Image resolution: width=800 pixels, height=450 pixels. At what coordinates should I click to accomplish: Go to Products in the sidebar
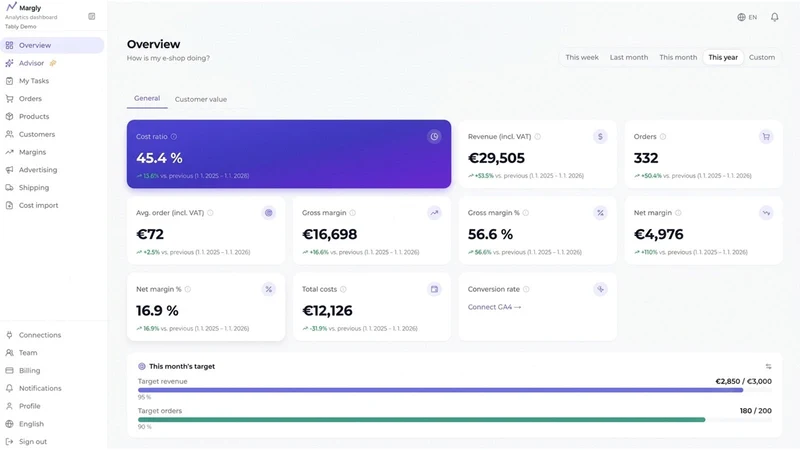tap(52, 117)
